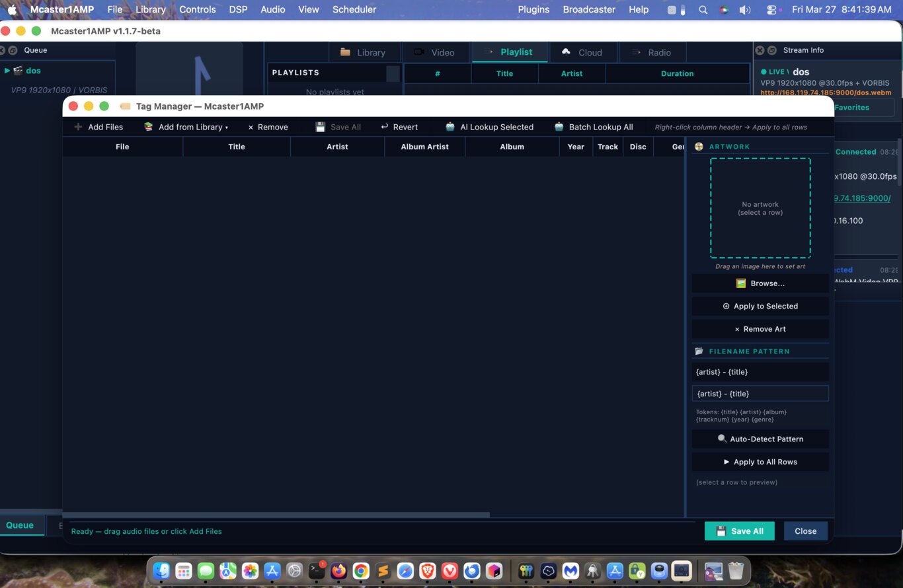Click the Add Files plus icon
This screenshot has height=588, width=903.
(78, 127)
